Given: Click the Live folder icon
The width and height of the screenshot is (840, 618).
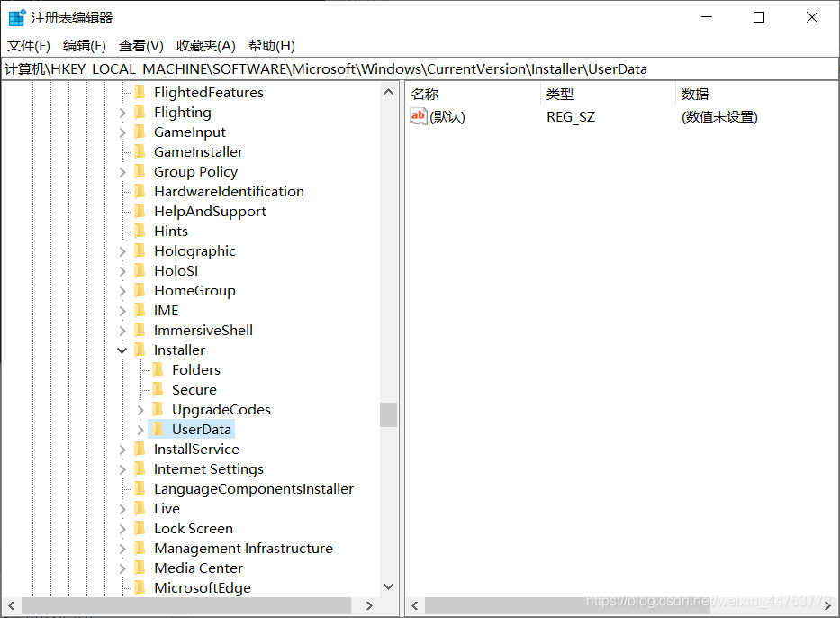Looking at the screenshot, I should coord(140,509).
